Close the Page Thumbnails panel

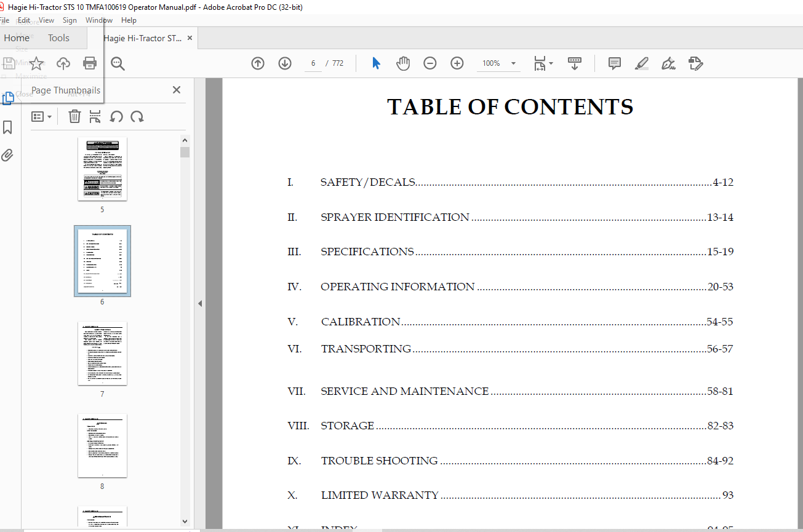177,90
